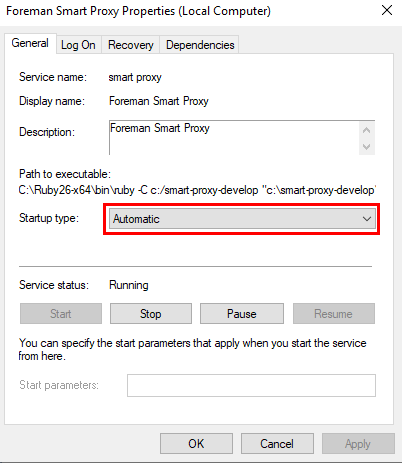402x463 pixels.
Task: Stop the running service
Action: (151, 314)
